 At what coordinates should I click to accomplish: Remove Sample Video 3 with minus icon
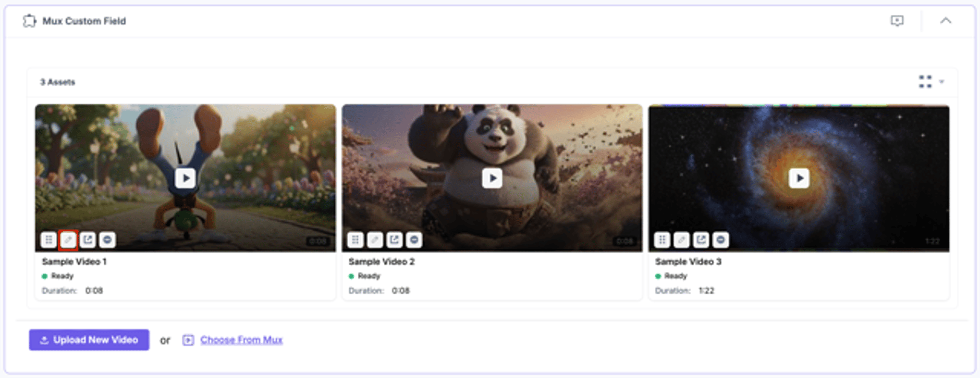[720, 240]
